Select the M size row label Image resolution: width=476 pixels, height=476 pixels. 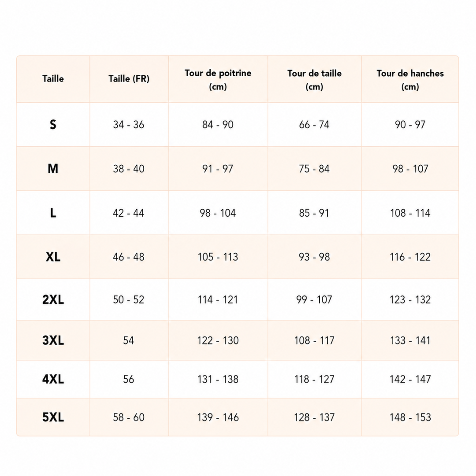tap(53, 168)
